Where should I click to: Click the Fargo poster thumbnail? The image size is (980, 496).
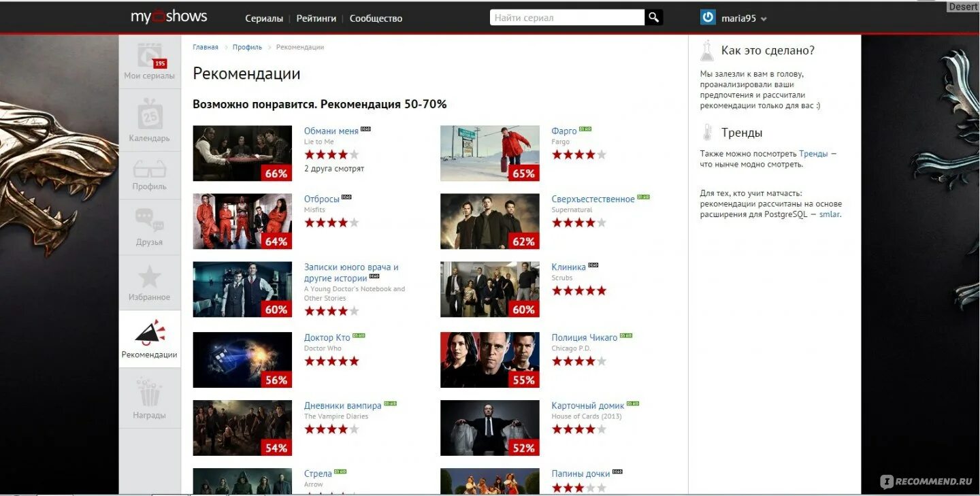pos(490,153)
